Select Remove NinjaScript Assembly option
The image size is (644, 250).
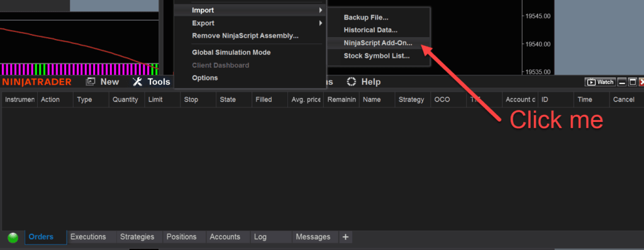[245, 36]
